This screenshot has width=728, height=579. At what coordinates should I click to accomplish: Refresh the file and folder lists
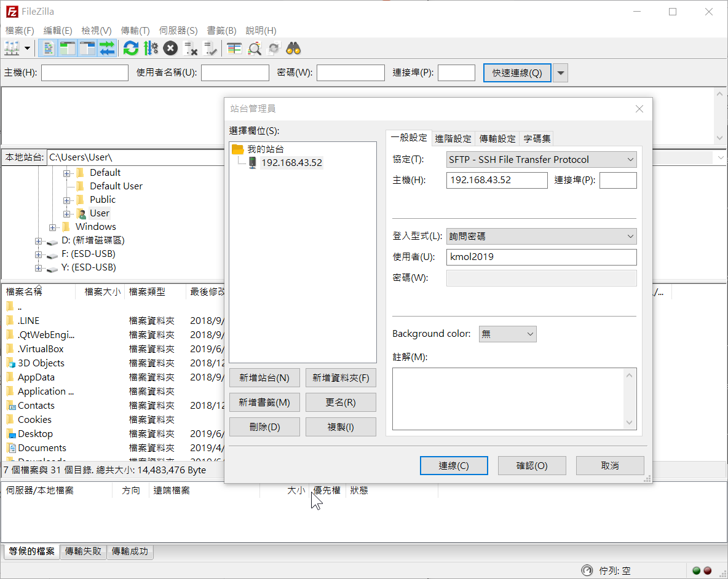tap(131, 48)
